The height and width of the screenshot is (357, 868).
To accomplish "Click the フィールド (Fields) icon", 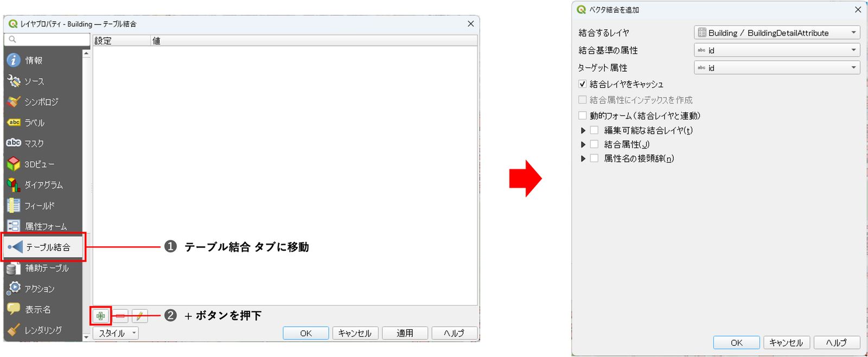I will (x=14, y=206).
